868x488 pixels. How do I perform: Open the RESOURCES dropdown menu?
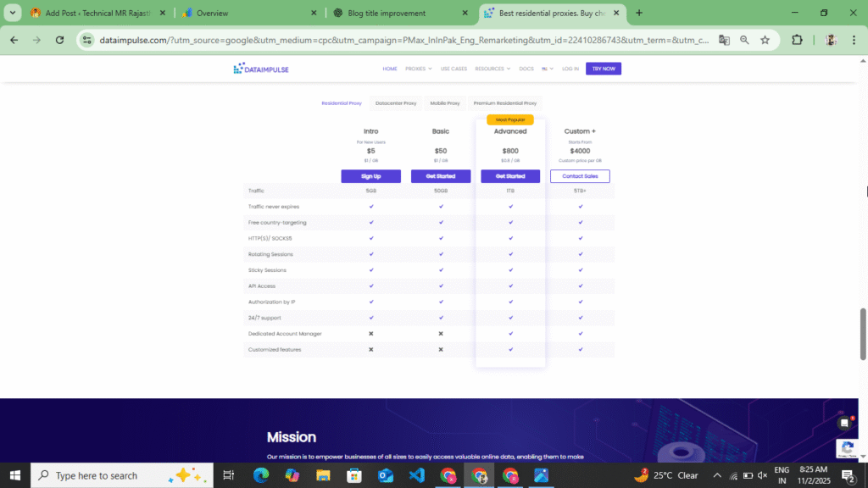point(490,69)
